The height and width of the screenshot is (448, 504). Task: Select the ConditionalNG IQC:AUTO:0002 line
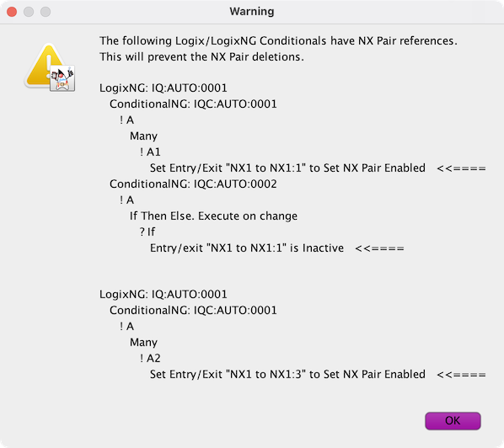pyautogui.click(x=193, y=184)
